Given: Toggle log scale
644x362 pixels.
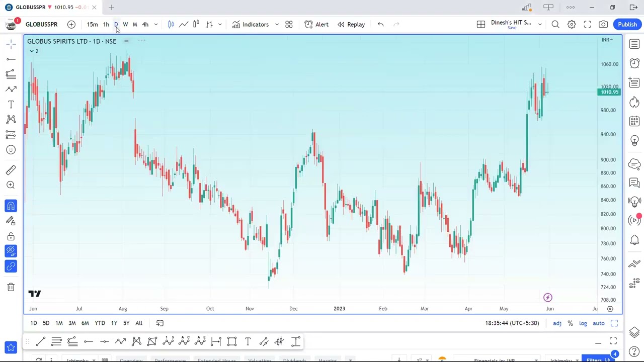Looking at the screenshot, I should 583,323.
